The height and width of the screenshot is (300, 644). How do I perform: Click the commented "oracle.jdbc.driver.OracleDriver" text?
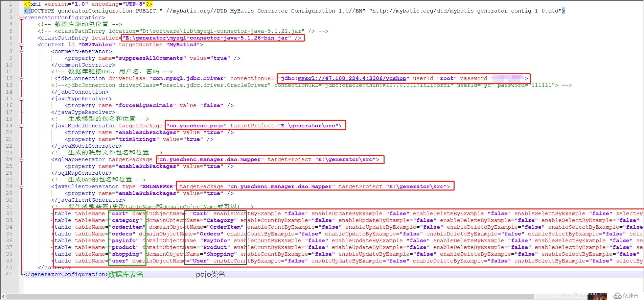point(215,85)
